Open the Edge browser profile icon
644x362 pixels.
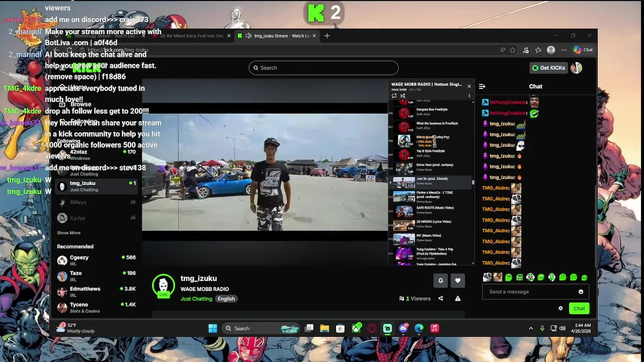[551, 50]
